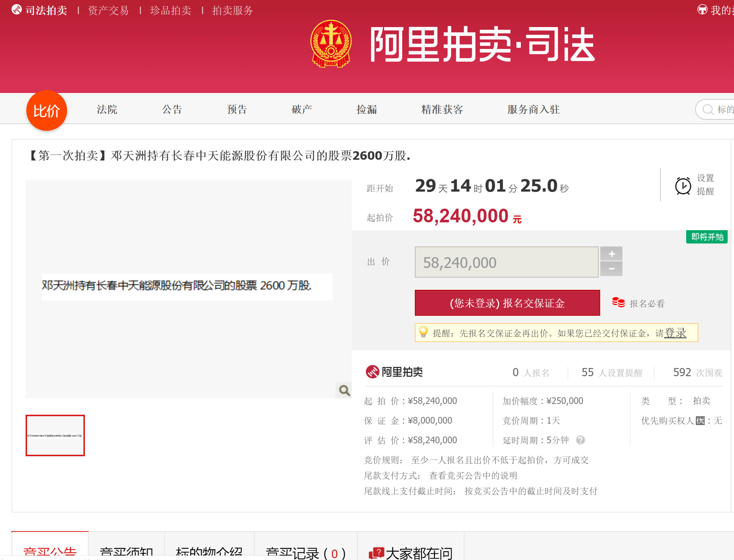Click the national court emblem logo
The image size is (734, 560).
(x=331, y=44)
